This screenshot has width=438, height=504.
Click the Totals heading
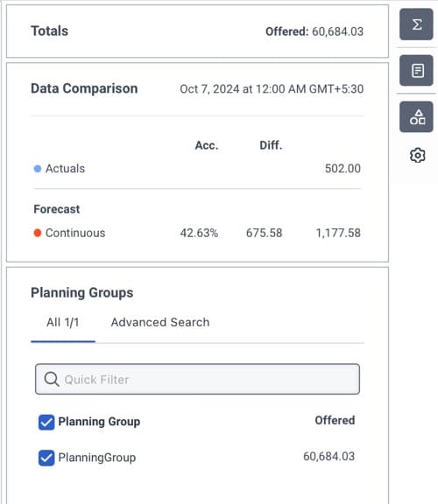tap(50, 31)
